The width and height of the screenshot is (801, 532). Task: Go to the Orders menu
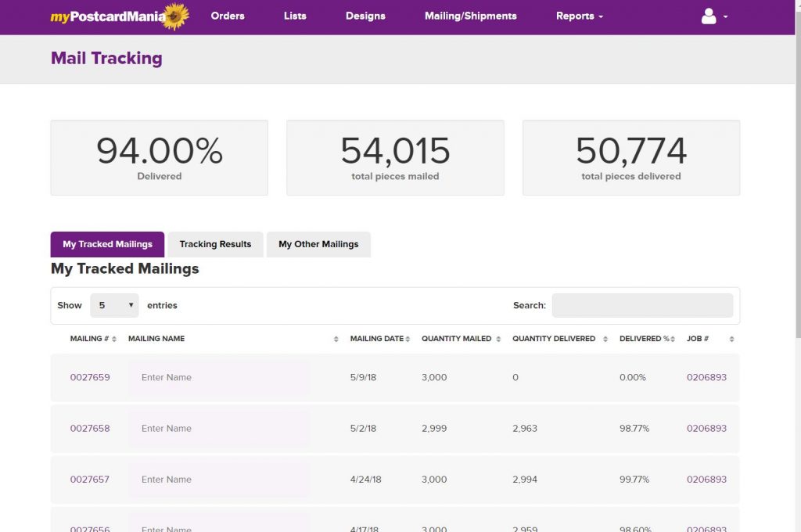pos(228,16)
